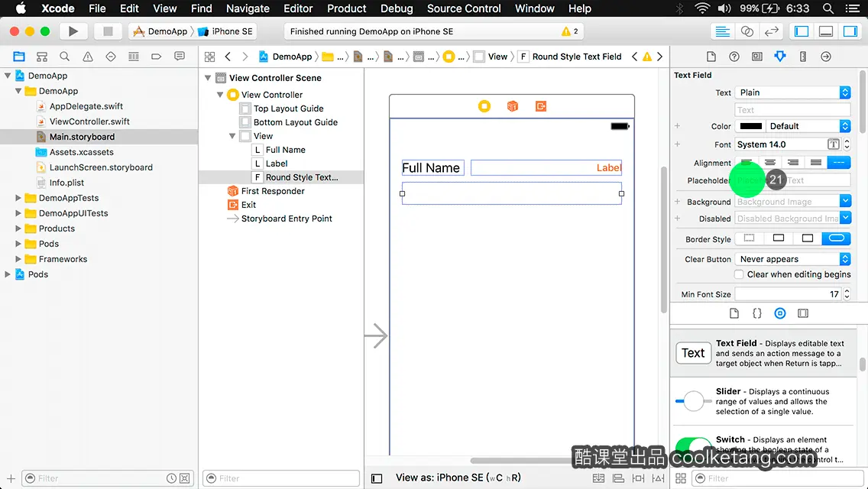868x489 pixels.
Task: Run the DemoApp with the Play button
Action: 73,31
